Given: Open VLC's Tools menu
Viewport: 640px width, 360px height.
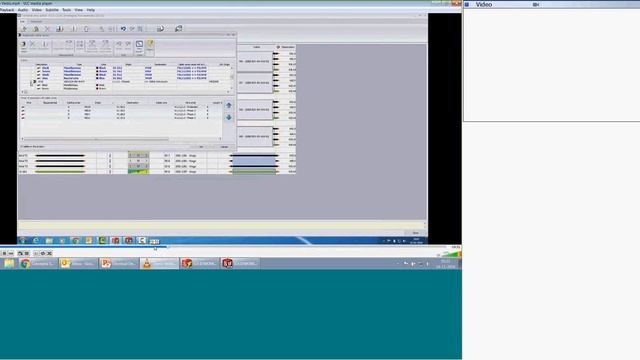Looking at the screenshot, I should click(67, 10).
